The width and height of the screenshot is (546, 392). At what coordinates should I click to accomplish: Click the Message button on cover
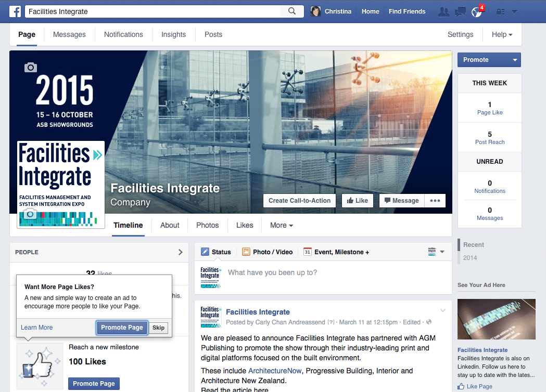point(402,201)
